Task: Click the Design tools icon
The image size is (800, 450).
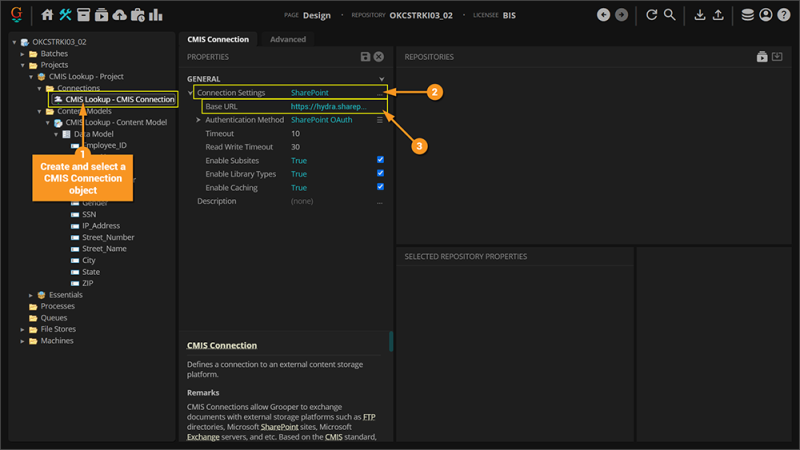Action: coord(65,15)
